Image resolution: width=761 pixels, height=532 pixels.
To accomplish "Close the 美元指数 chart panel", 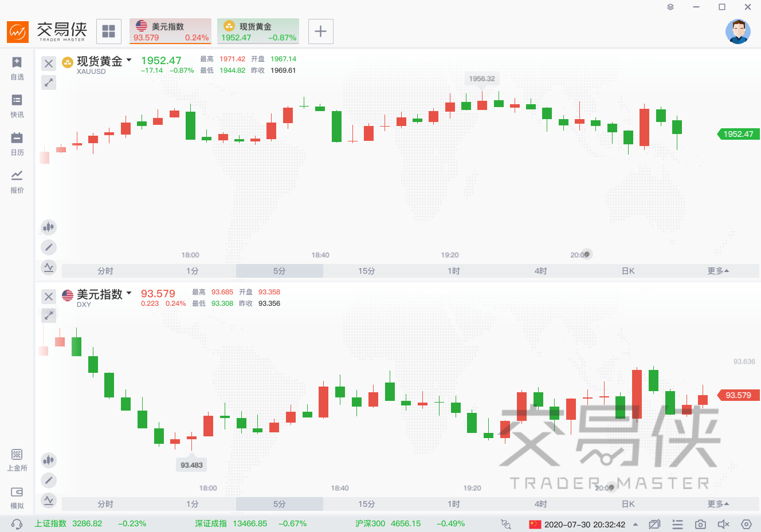I will pyautogui.click(x=49, y=297).
